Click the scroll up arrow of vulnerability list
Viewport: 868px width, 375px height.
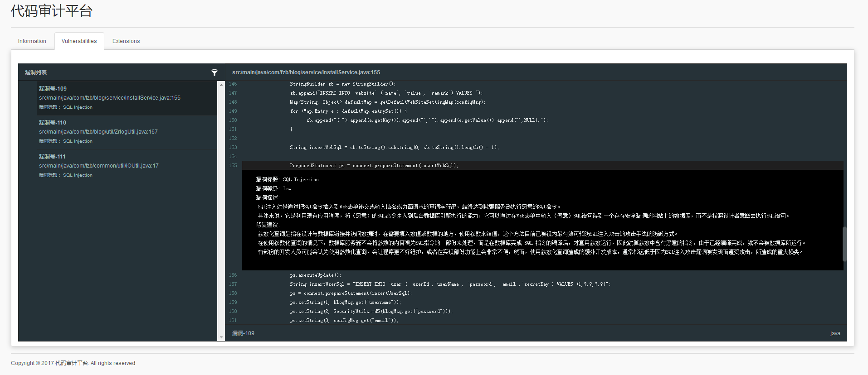point(221,85)
